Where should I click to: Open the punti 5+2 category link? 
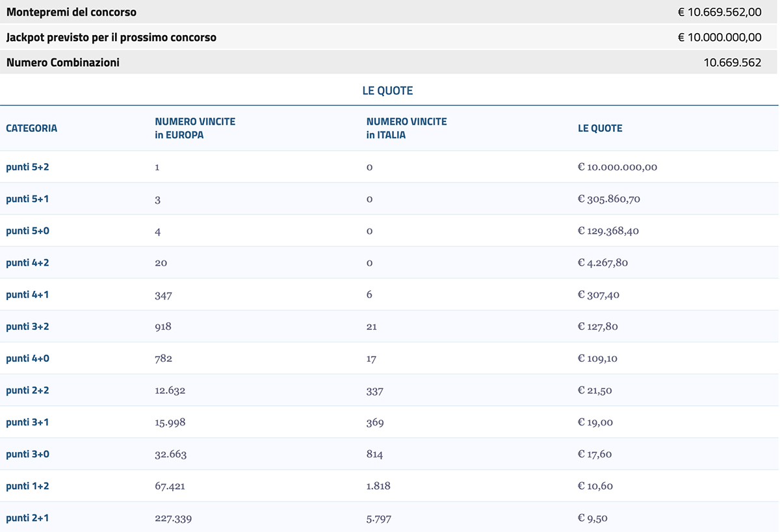coord(27,167)
